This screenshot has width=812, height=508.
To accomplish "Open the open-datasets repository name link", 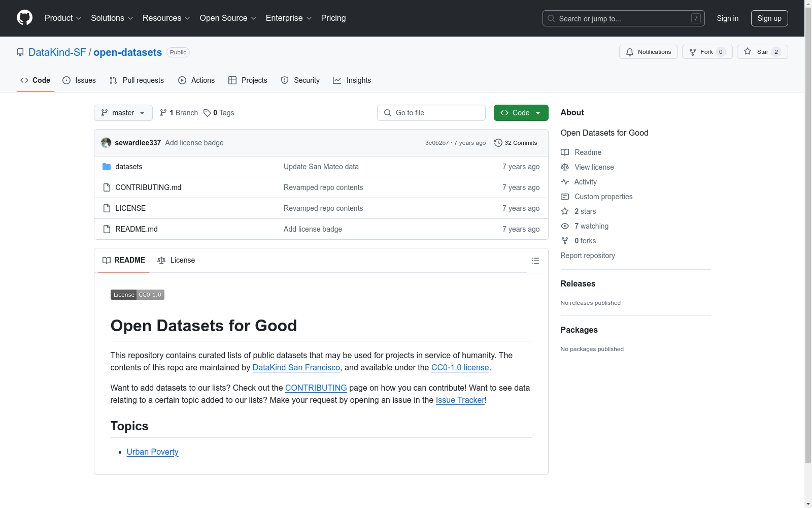I will pyautogui.click(x=127, y=52).
